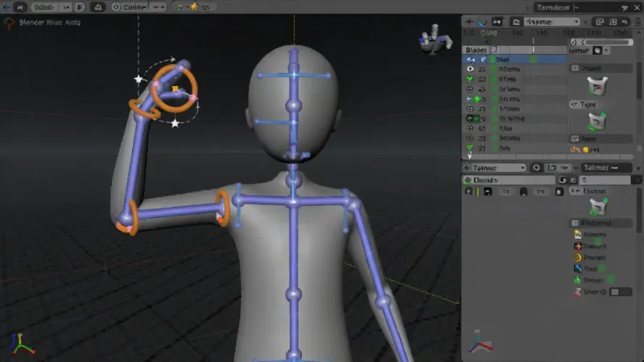
Task: Click the plus icon in the right panel header
Action: pos(469,22)
